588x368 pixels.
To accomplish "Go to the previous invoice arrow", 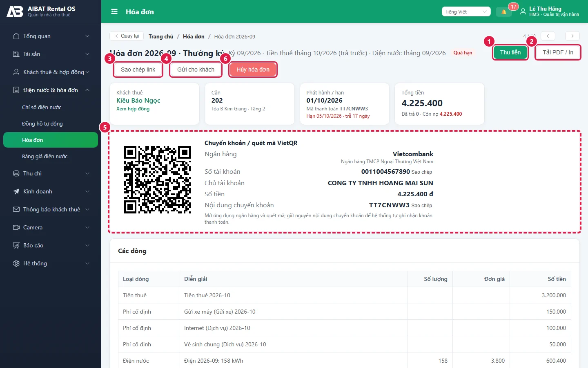I will coord(548,36).
